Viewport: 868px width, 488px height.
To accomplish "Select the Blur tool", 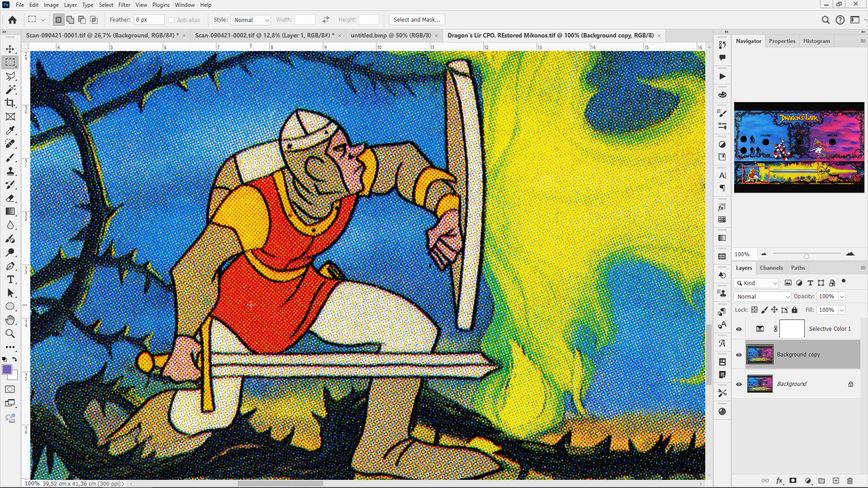I will tap(10, 225).
